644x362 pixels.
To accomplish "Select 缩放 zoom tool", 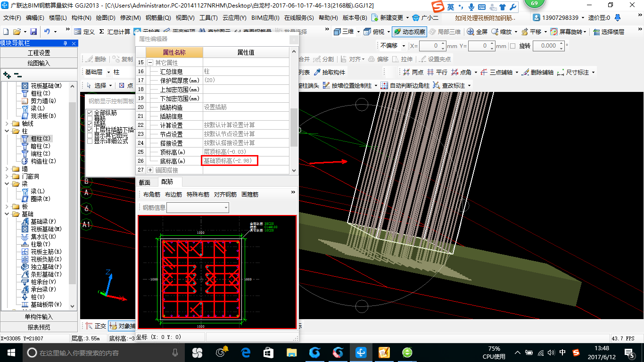I will [x=501, y=32].
